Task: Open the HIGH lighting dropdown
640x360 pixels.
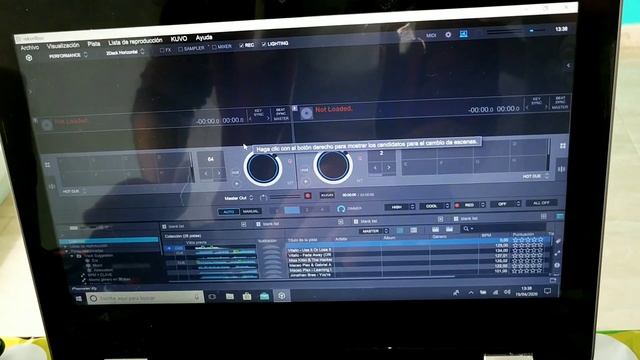Action: 400,207
